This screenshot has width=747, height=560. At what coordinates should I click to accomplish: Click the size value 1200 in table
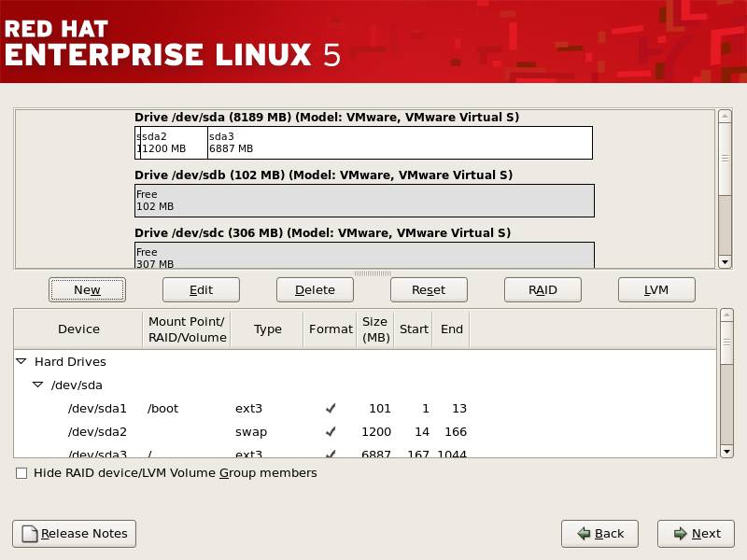tap(376, 432)
